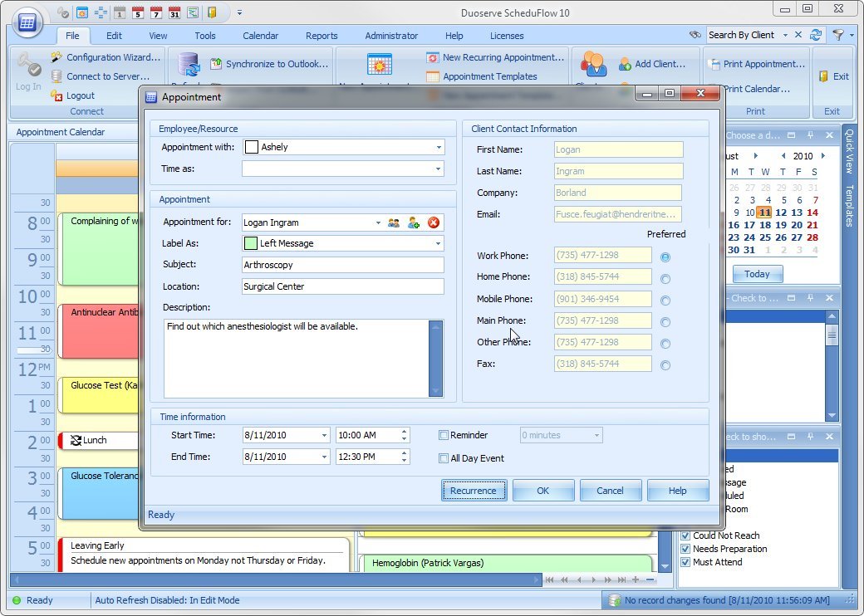Viewport: 864px width, 616px height.
Task: Check the All Day Event option
Action: 444,457
